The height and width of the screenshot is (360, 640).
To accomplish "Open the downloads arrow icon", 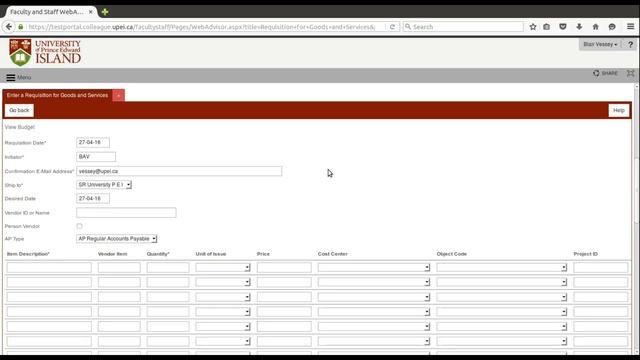I will tap(579, 27).
